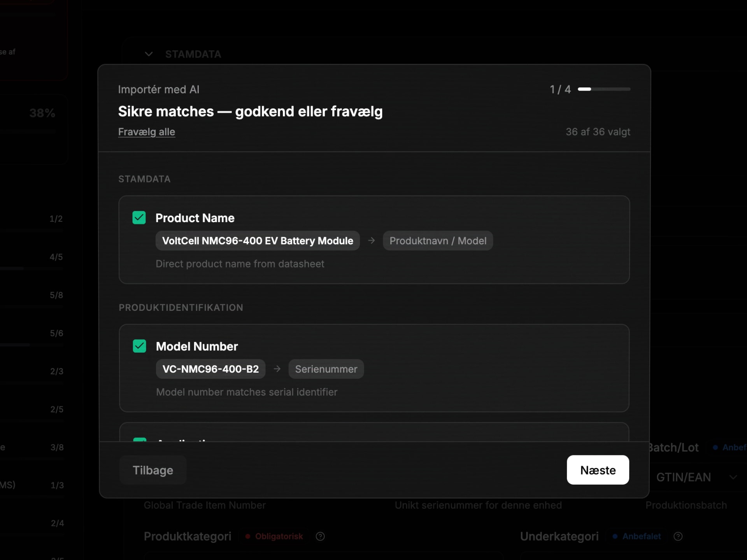
Task: Click the Fravælg alle link
Action: pos(147,132)
